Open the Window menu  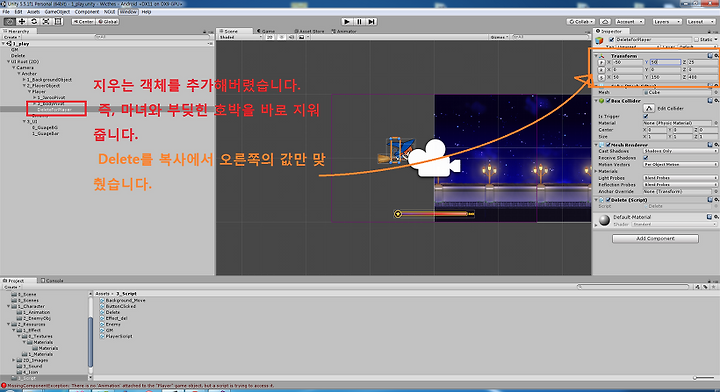coord(128,12)
